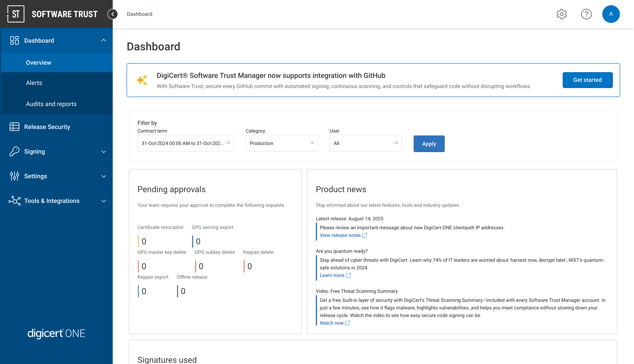
Task: Open the User dropdown showing All
Action: [366, 143]
